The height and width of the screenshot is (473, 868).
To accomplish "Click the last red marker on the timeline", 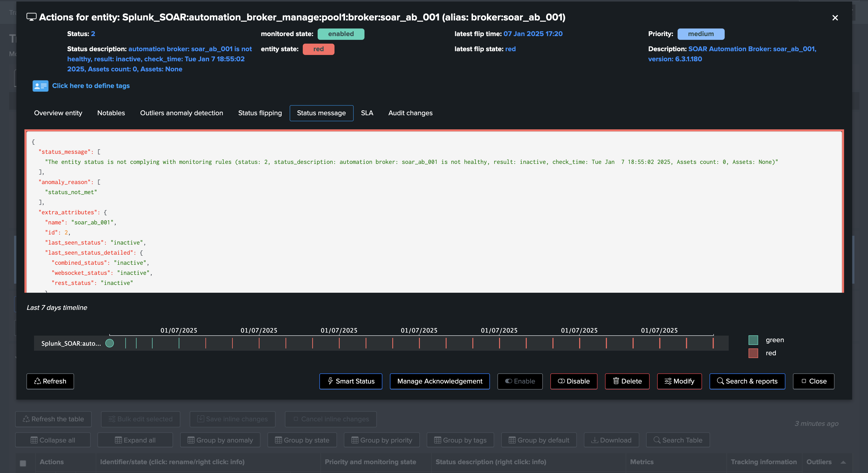I will point(713,343).
